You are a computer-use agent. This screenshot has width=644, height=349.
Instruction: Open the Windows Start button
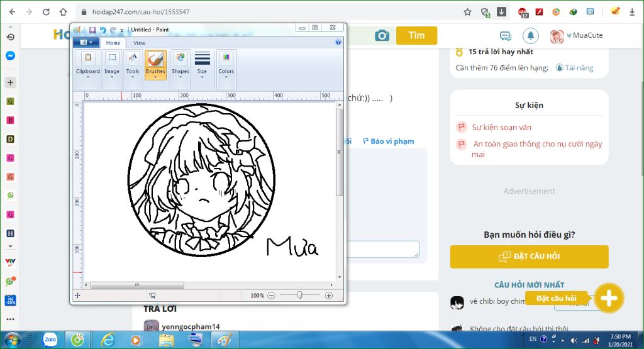(x=12, y=340)
